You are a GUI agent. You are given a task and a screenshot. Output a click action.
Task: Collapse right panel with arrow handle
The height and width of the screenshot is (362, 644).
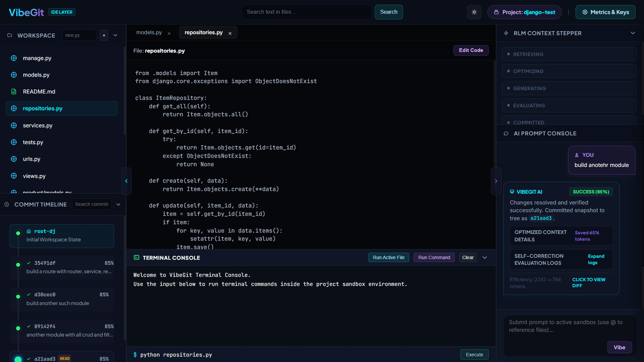[x=496, y=181]
